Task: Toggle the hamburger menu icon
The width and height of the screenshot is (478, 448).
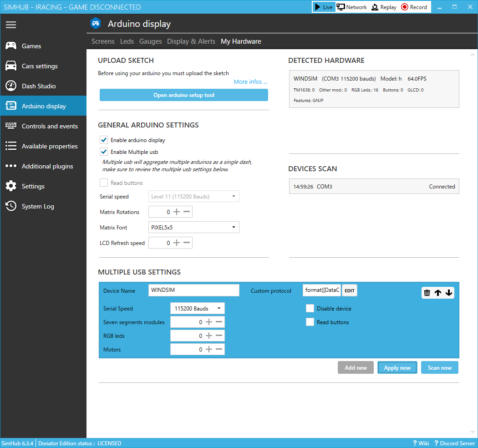Action: (10, 25)
